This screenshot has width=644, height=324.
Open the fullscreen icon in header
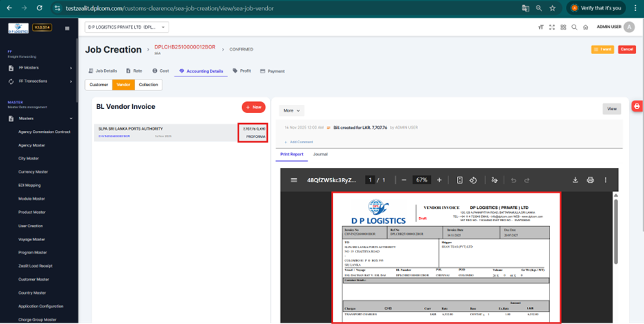click(x=552, y=27)
